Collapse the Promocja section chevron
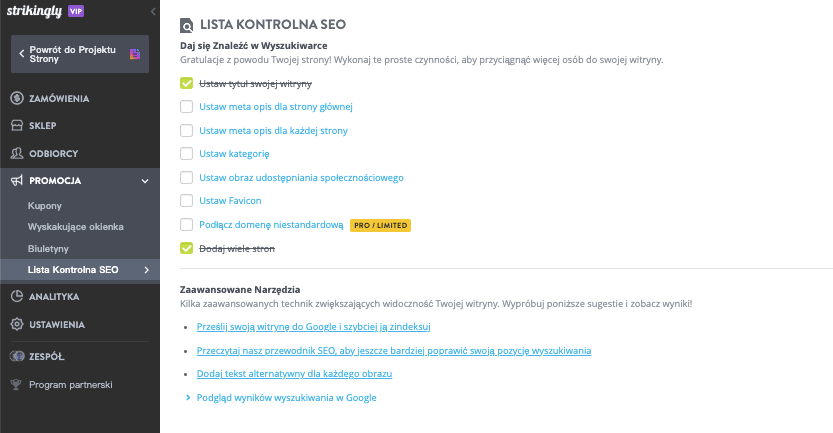This screenshot has height=433, width=833. click(145, 181)
